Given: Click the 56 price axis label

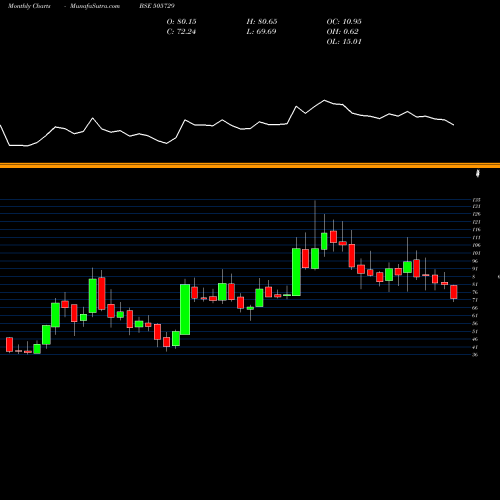Looking at the screenshot, I should coord(475,324).
